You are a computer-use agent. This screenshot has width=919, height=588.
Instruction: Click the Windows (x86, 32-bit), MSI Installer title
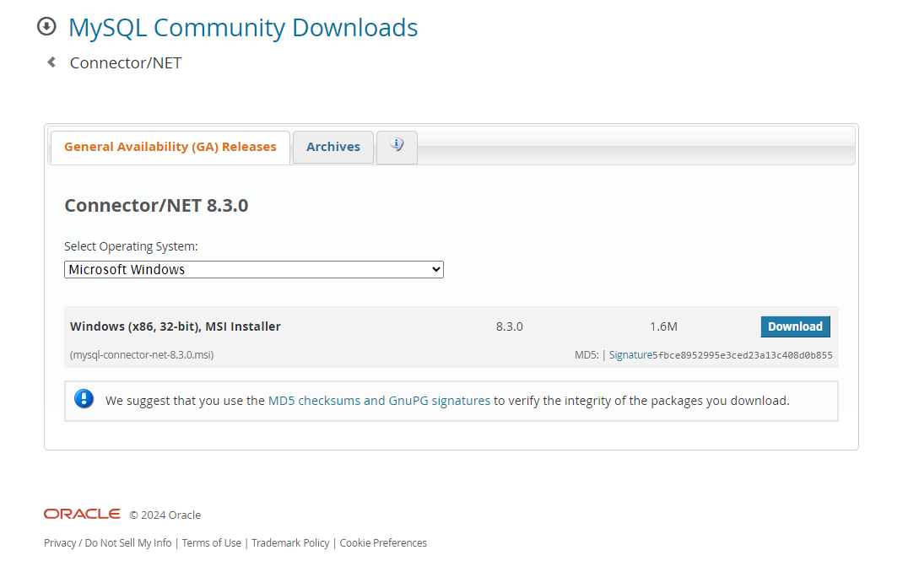(x=176, y=326)
